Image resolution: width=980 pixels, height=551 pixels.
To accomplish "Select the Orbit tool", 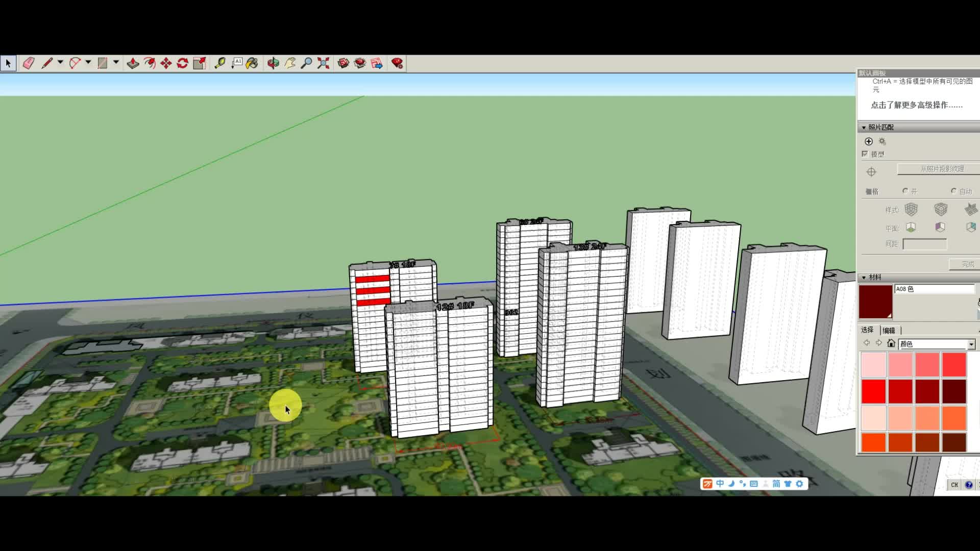I will [x=273, y=63].
